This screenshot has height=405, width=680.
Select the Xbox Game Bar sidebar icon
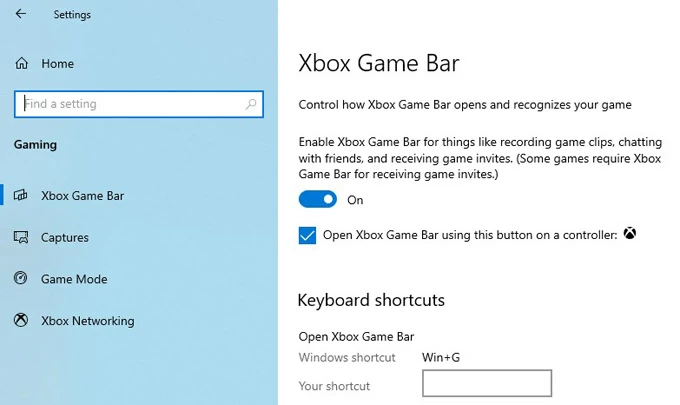[20, 195]
